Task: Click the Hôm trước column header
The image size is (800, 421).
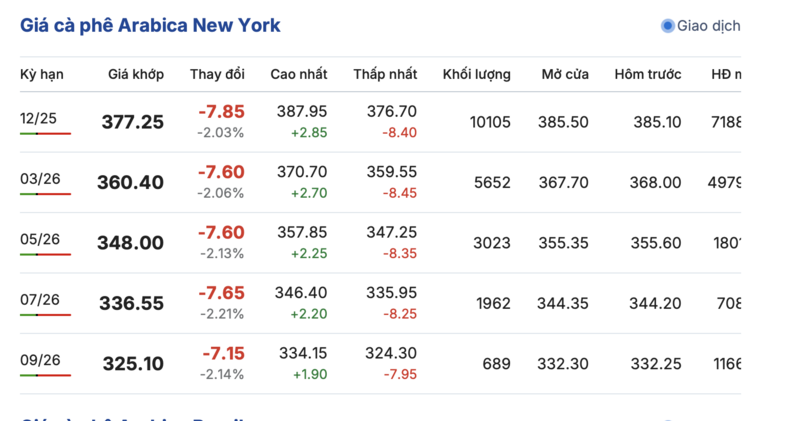Action: click(648, 75)
